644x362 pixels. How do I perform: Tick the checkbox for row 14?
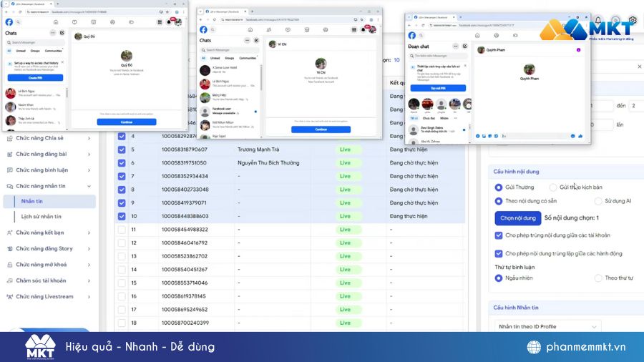[122, 269]
